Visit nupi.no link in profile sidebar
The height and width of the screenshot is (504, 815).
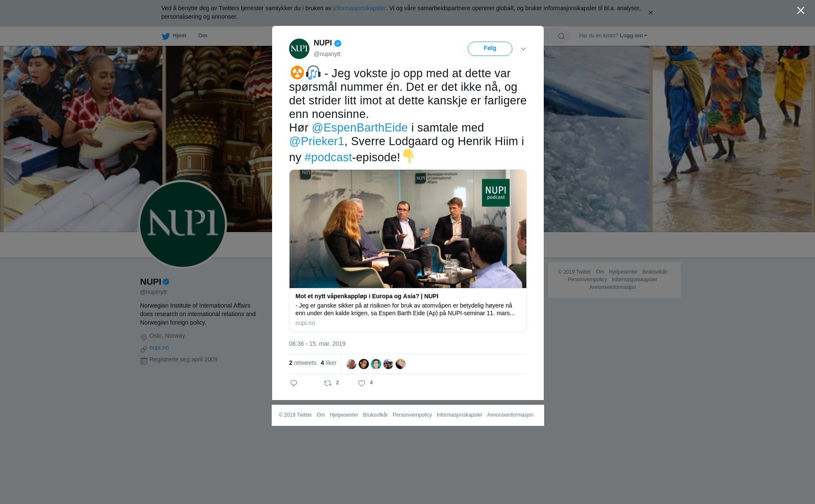[x=159, y=347]
